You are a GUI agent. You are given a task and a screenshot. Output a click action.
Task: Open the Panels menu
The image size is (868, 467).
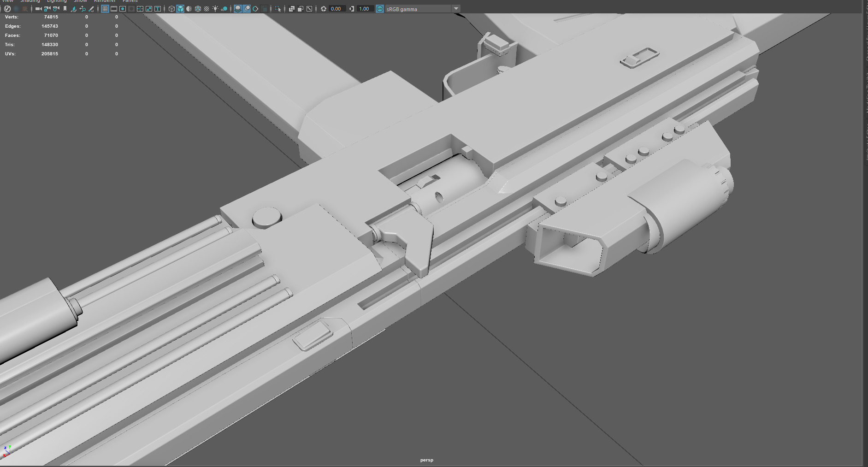pyautogui.click(x=130, y=1)
